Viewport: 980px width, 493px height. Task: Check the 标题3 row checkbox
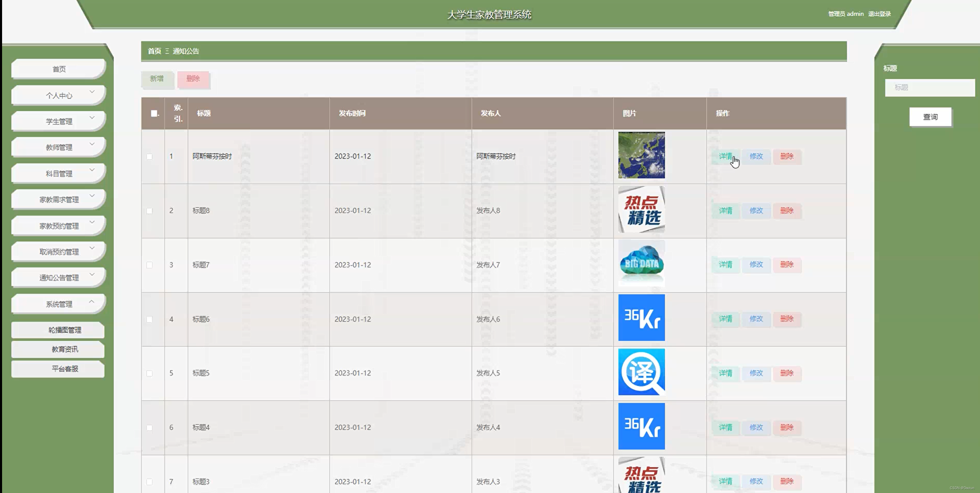pyautogui.click(x=150, y=482)
